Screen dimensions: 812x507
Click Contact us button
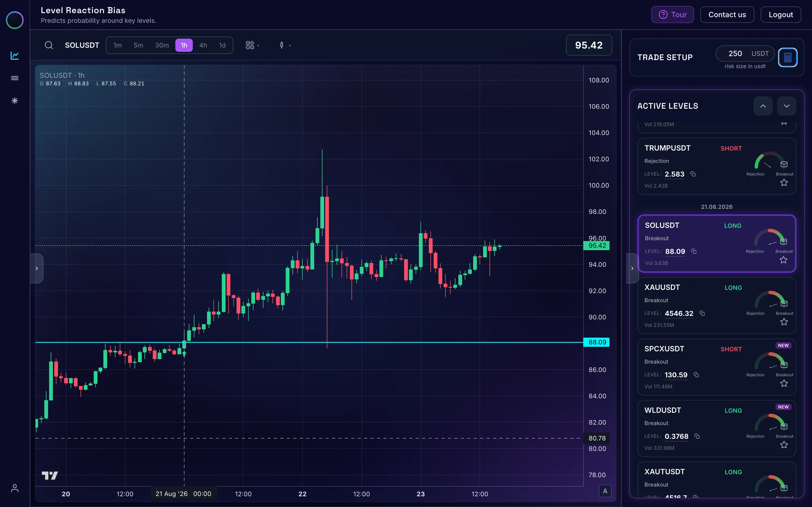pyautogui.click(x=727, y=15)
